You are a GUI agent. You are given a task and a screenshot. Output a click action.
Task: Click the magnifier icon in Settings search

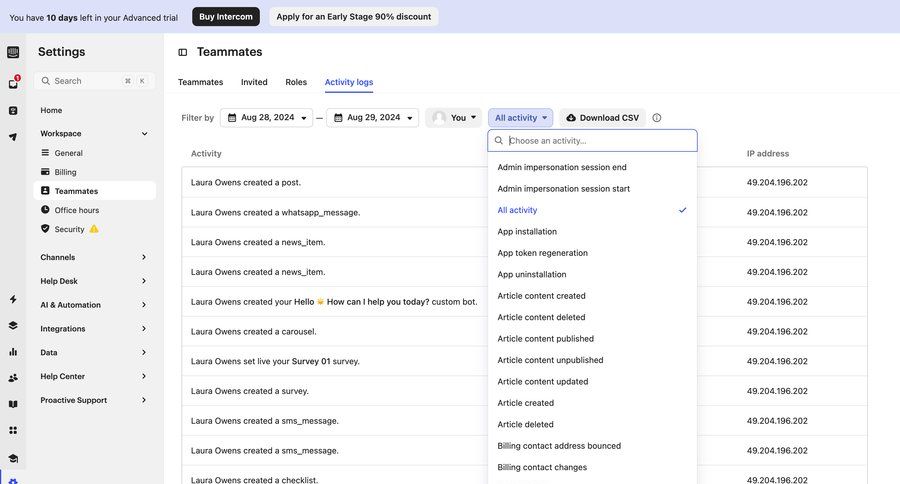45,81
